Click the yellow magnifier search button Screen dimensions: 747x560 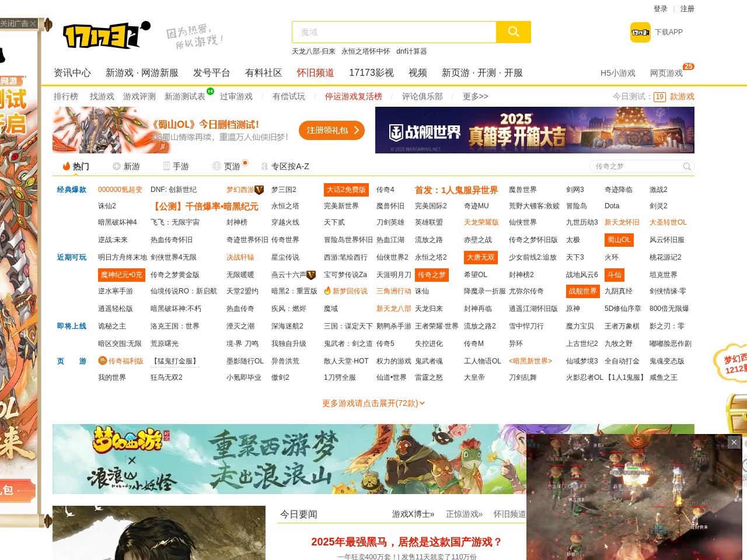click(513, 32)
